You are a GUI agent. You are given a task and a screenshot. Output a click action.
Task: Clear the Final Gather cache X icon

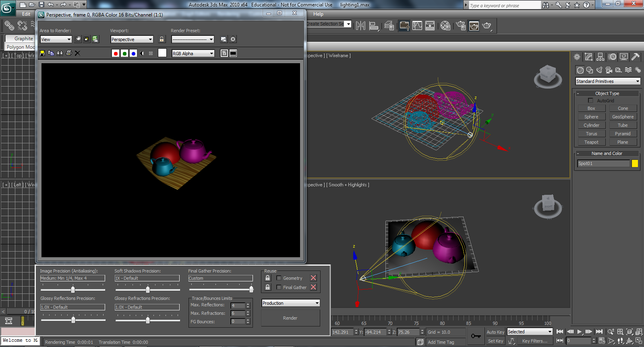pos(313,287)
